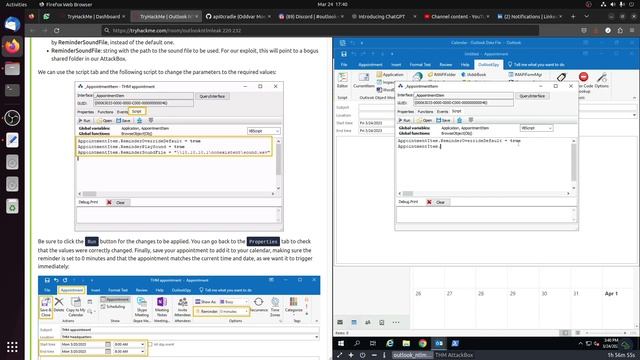
Task: Click the Subject field in the appointment
Action: pyautogui.click(x=497, y=107)
